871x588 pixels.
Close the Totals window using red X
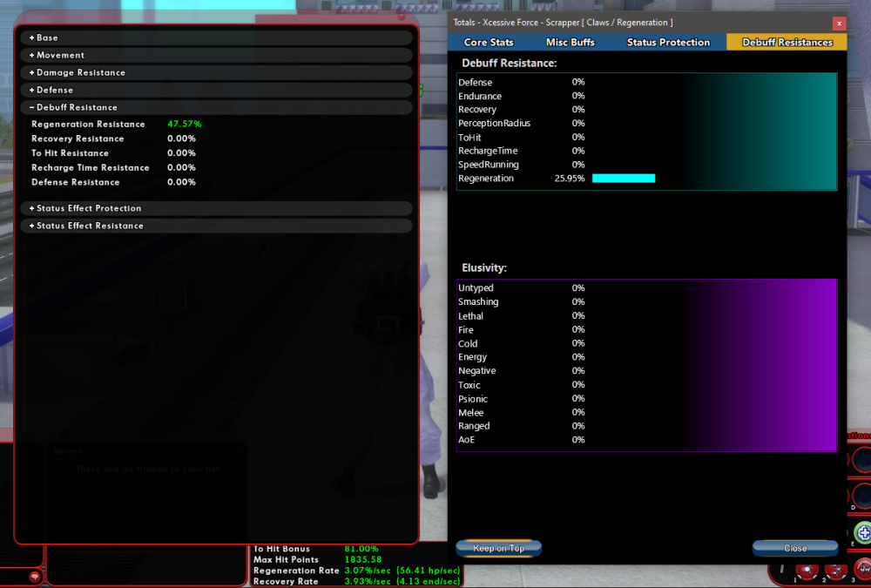click(839, 24)
